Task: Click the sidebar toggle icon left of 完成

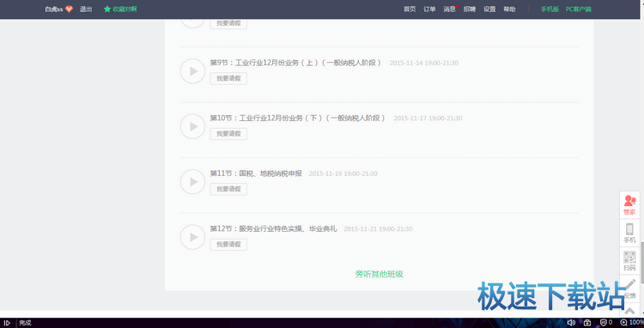Action: [x=7, y=323]
